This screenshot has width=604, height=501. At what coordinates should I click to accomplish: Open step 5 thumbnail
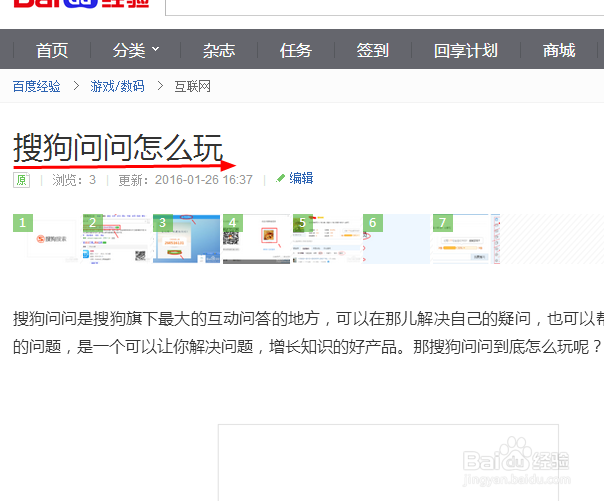click(x=327, y=239)
